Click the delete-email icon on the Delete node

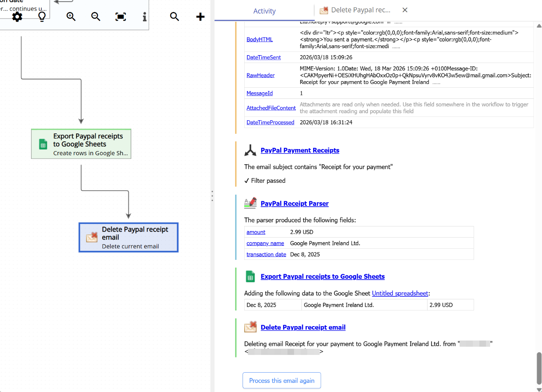pos(91,237)
